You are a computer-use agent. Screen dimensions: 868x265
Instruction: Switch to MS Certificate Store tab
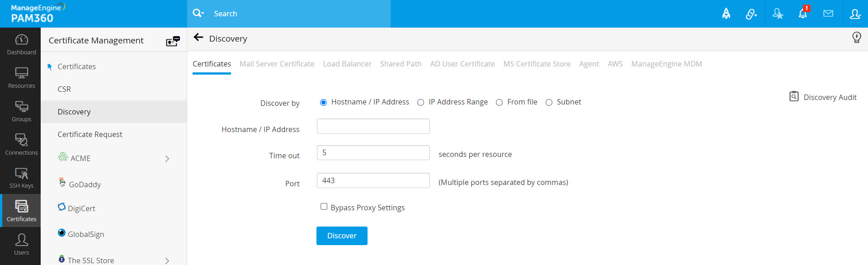[537, 64]
